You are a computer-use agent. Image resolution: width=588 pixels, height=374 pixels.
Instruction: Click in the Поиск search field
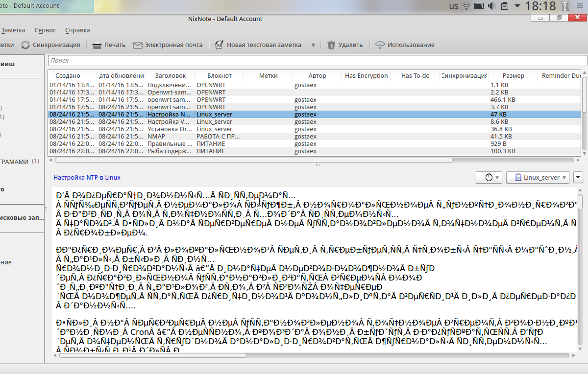point(317,61)
